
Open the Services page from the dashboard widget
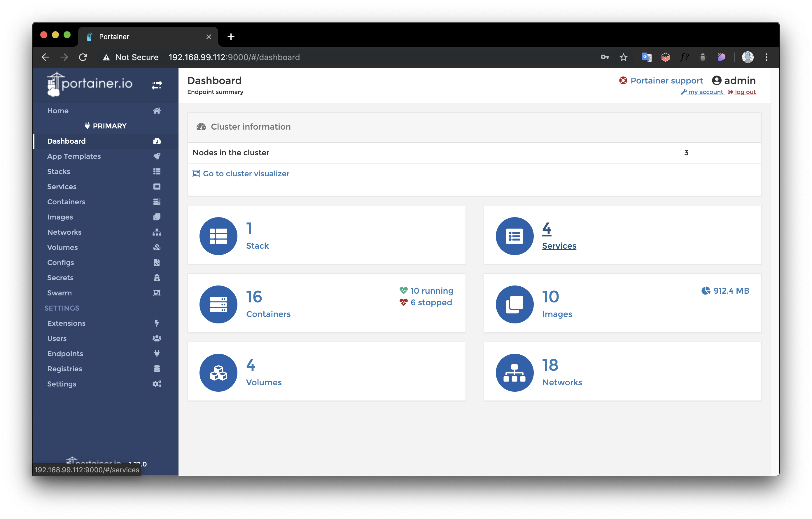[559, 246]
